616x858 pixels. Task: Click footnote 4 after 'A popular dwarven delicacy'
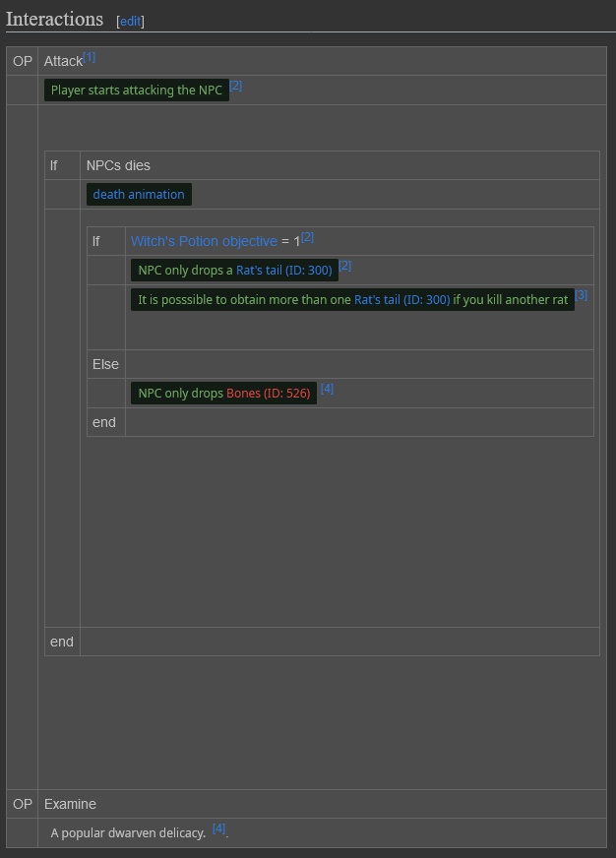point(218,828)
